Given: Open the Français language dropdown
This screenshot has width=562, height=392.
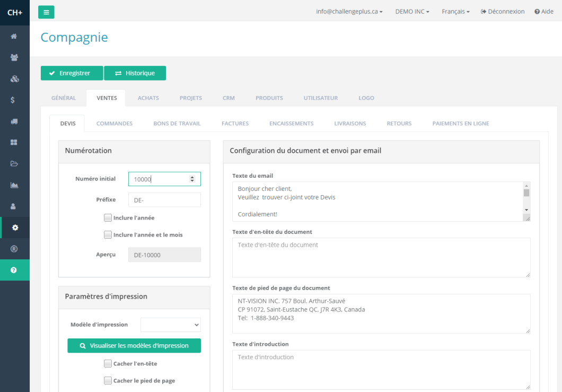Looking at the screenshot, I should click(455, 11).
